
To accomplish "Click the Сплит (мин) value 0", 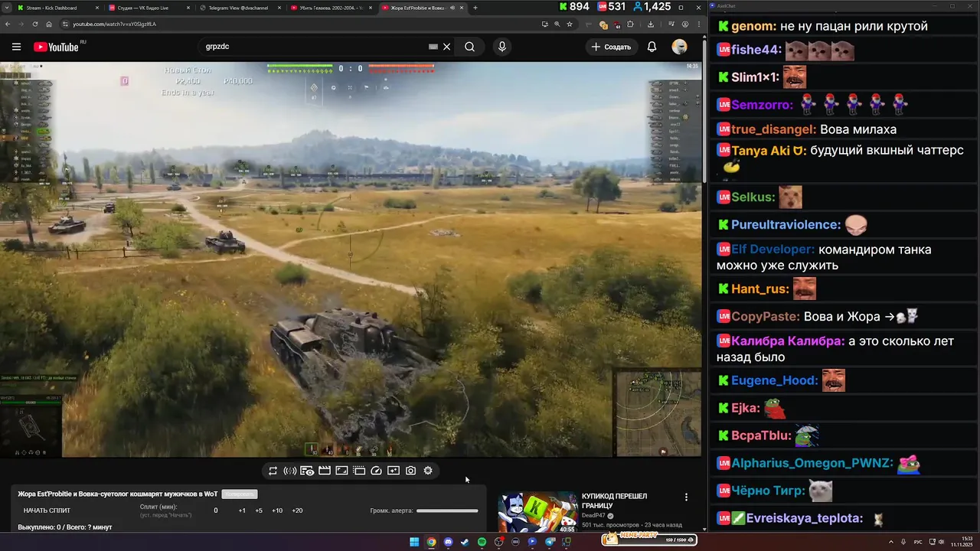I will tap(216, 510).
